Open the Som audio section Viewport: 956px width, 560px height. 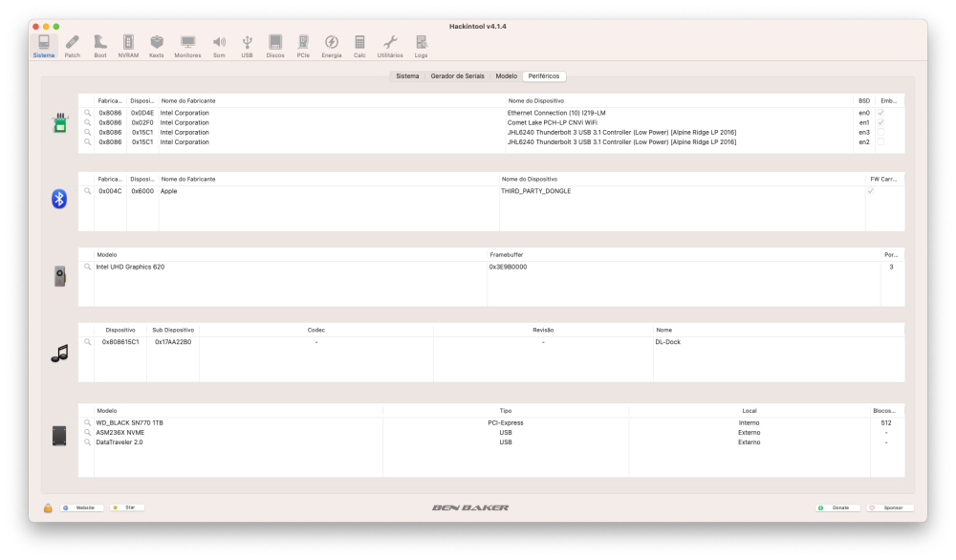(x=219, y=46)
